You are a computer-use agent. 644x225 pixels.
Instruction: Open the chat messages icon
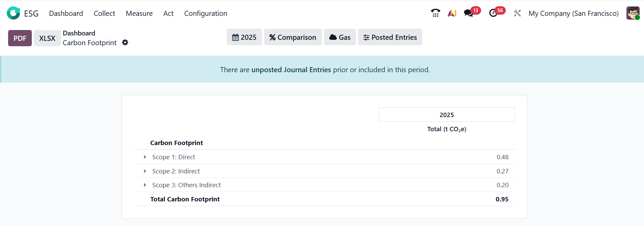(x=469, y=13)
